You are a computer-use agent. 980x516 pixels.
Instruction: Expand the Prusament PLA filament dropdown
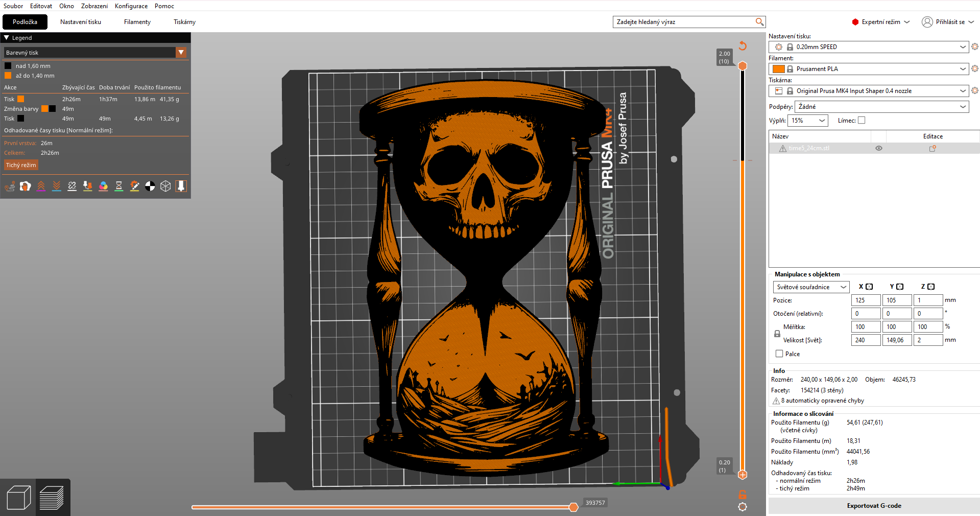pos(962,69)
